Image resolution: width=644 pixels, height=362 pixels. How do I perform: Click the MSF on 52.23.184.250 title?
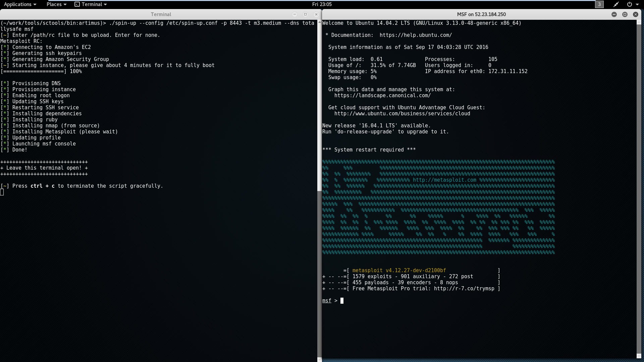pyautogui.click(x=481, y=14)
